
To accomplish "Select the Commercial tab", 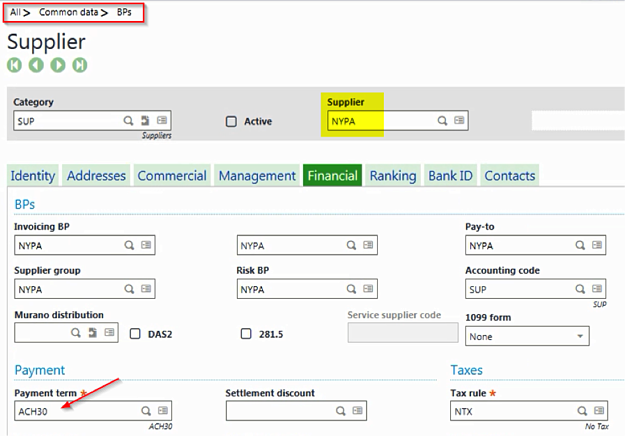I will coord(171,176).
